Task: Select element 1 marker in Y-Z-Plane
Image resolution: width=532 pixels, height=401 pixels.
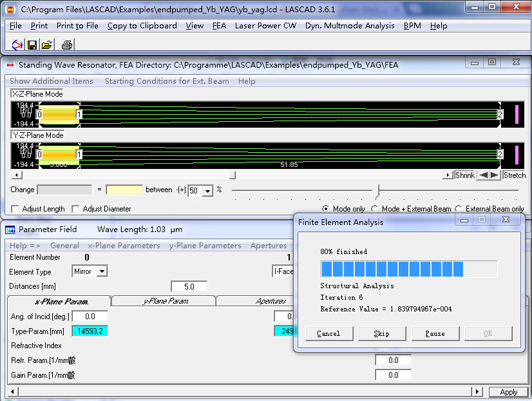Action: pos(79,155)
